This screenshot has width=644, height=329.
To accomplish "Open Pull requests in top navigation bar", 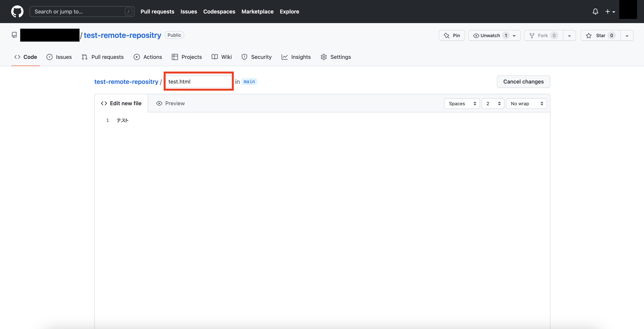I will click(157, 12).
